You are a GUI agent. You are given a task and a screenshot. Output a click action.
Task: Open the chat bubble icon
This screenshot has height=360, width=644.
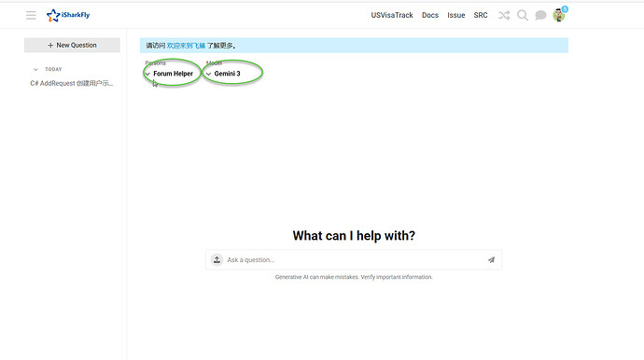tap(540, 16)
